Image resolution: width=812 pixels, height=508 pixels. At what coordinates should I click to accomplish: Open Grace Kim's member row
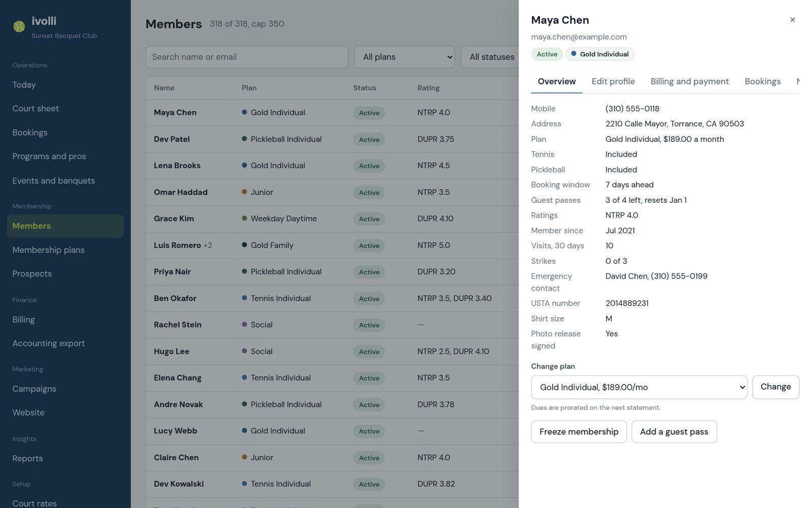[332, 219]
